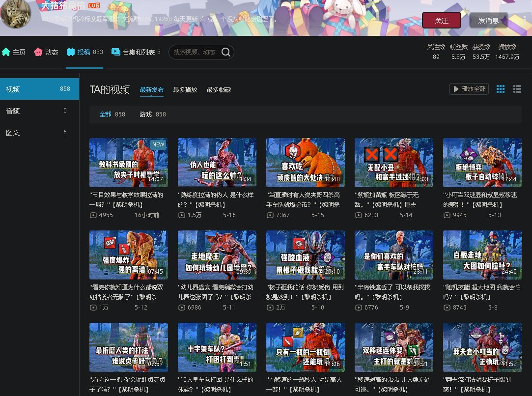Open video title 板子砸我的话 你就受伤
Image resolution: width=532 pixels, height=396 pixels.
click(x=305, y=292)
